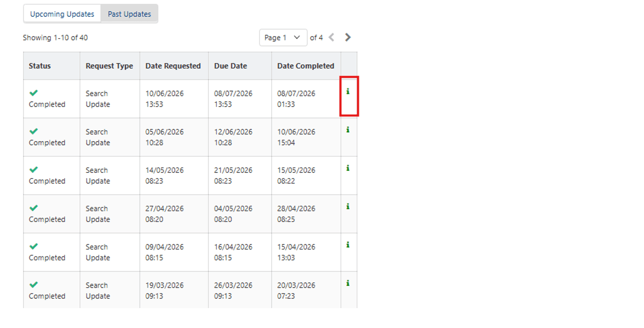Click Completed label in 10/06/2026 13:53 row
Screen dimensions: 644x328
(x=47, y=104)
